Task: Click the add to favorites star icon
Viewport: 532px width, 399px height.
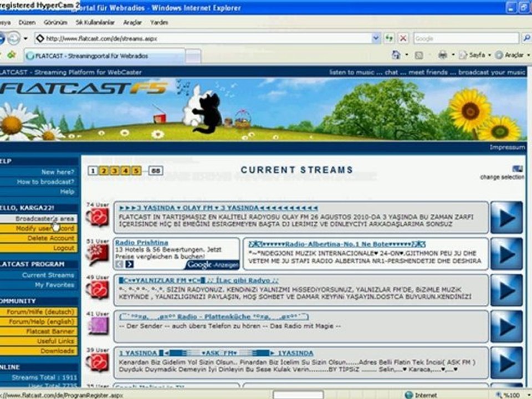Action: pyautogui.click(x=11, y=55)
